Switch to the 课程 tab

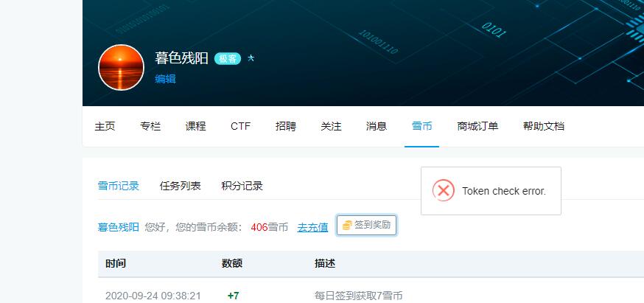click(195, 126)
